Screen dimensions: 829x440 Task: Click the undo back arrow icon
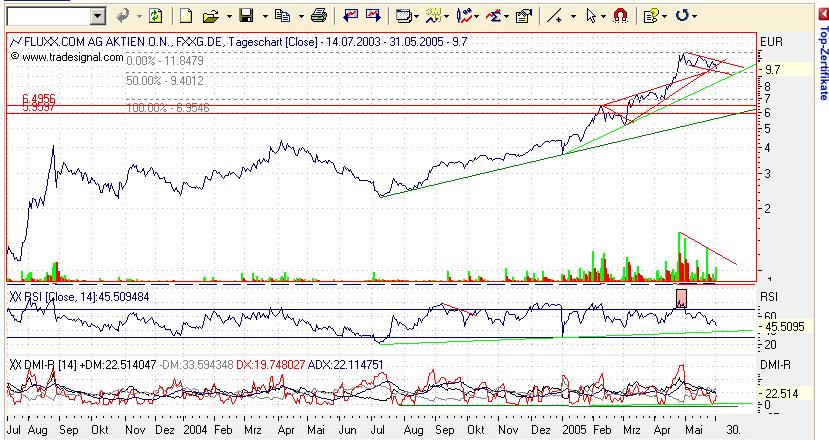123,16
